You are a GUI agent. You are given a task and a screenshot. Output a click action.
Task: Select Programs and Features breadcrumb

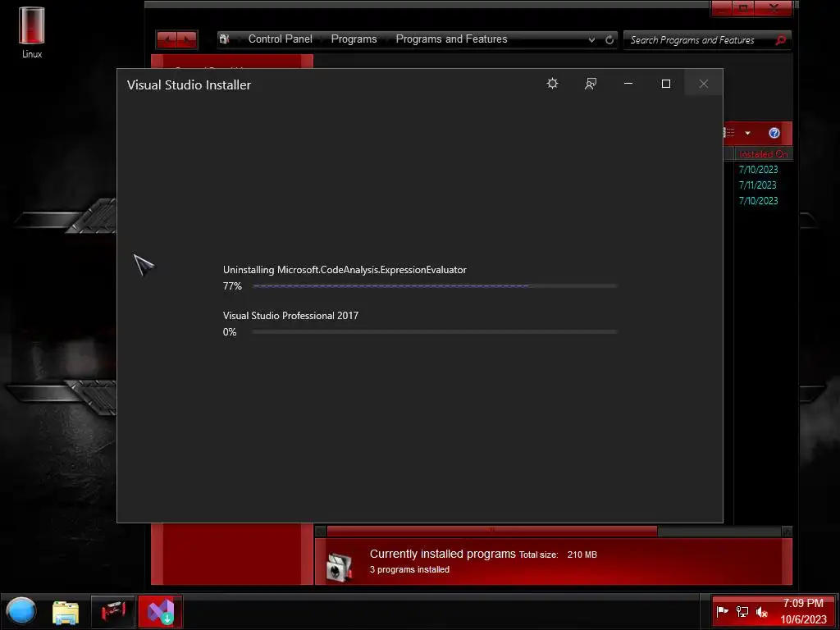[451, 39]
